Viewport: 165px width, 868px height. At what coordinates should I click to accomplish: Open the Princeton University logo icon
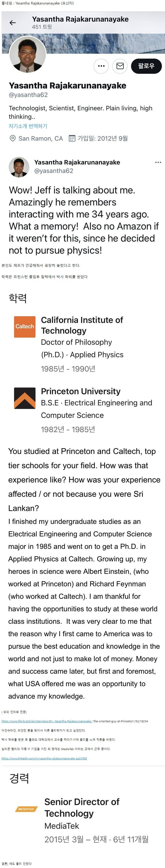pos(25,398)
